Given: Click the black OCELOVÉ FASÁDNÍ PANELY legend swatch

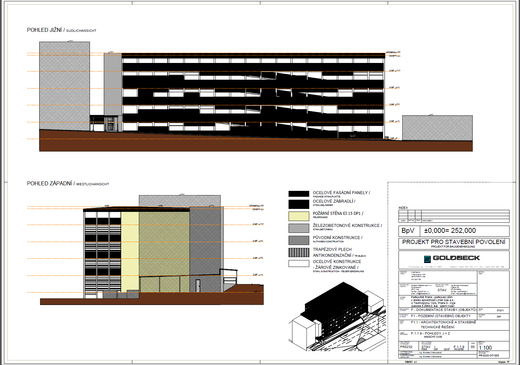Looking at the screenshot, I should point(299,194).
